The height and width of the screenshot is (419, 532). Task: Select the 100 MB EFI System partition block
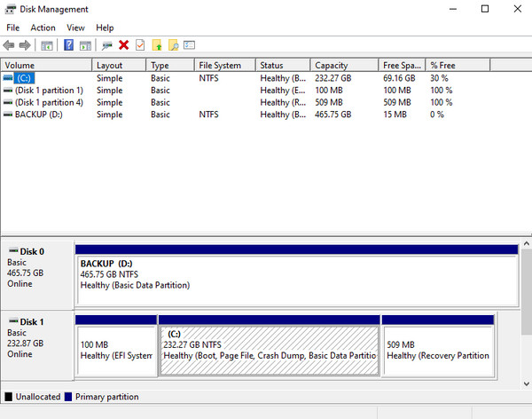[x=116, y=345]
